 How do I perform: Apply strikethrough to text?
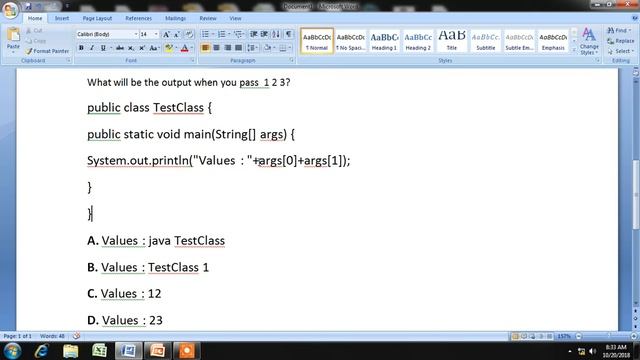coord(120,48)
